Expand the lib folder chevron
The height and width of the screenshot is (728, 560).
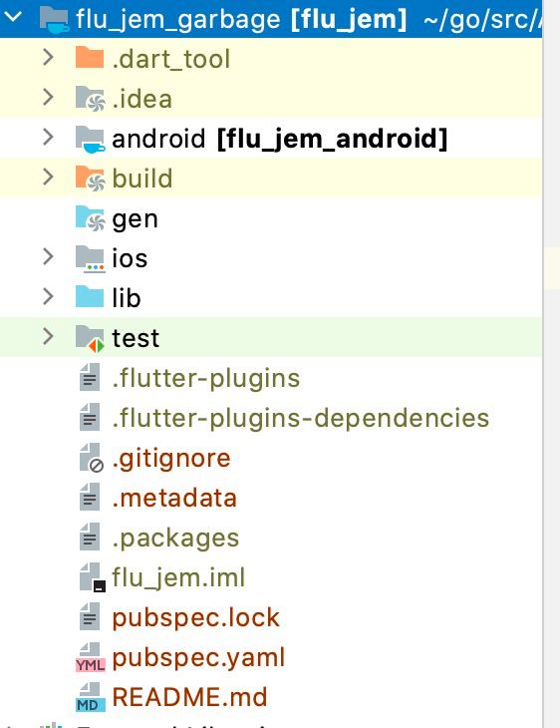coord(48,296)
